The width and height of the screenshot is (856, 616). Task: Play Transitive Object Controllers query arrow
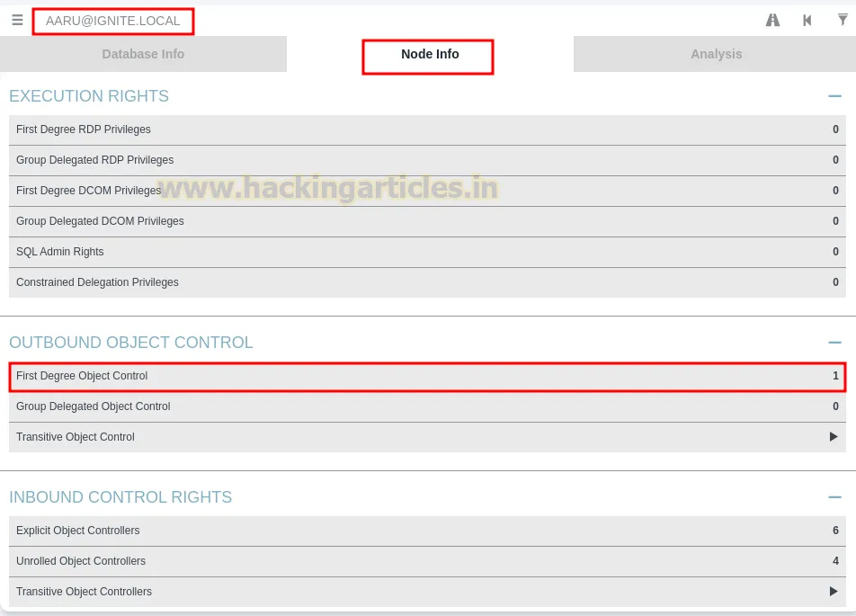click(834, 591)
